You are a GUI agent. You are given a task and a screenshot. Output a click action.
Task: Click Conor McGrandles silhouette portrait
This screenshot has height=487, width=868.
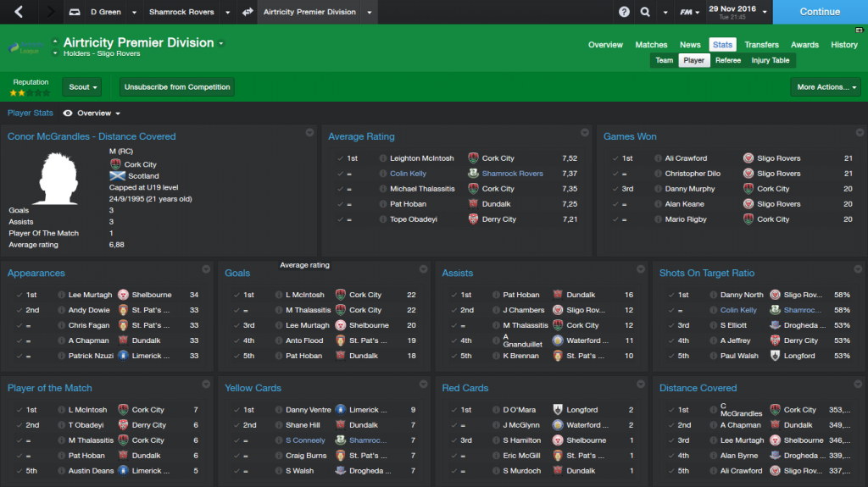pos(58,179)
